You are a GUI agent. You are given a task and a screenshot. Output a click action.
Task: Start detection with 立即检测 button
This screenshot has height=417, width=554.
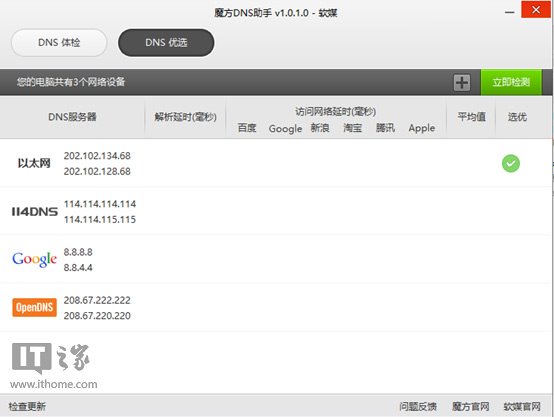[x=511, y=82]
